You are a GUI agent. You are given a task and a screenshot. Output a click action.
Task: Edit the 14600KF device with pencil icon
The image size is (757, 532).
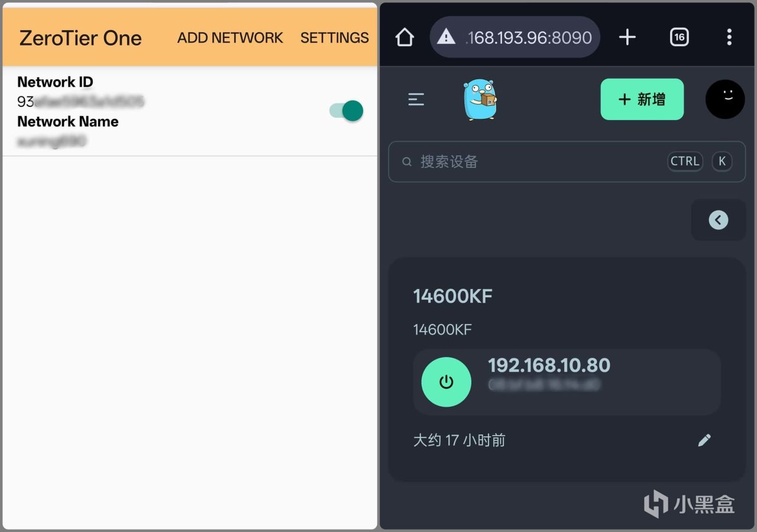(704, 440)
